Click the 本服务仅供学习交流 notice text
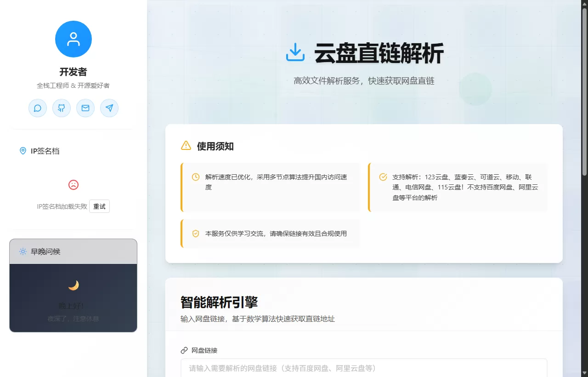Viewport: 588px width, 377px height. click(276, 234)
